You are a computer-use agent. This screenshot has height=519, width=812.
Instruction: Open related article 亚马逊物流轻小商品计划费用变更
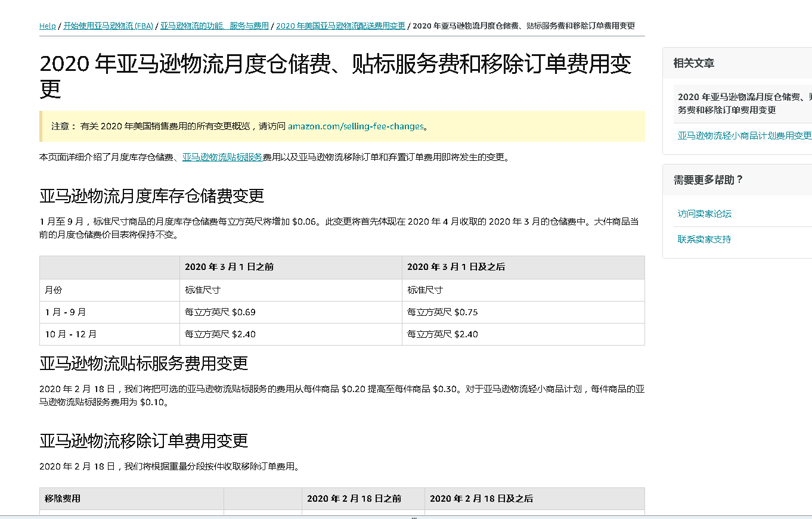[x=745, y=135]
